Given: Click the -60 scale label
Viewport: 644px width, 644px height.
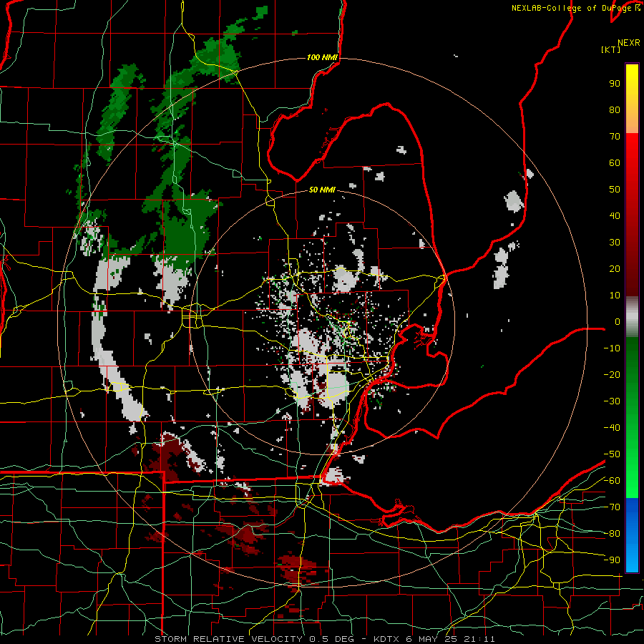Looking at the screenshot, I should click(612, 481).
